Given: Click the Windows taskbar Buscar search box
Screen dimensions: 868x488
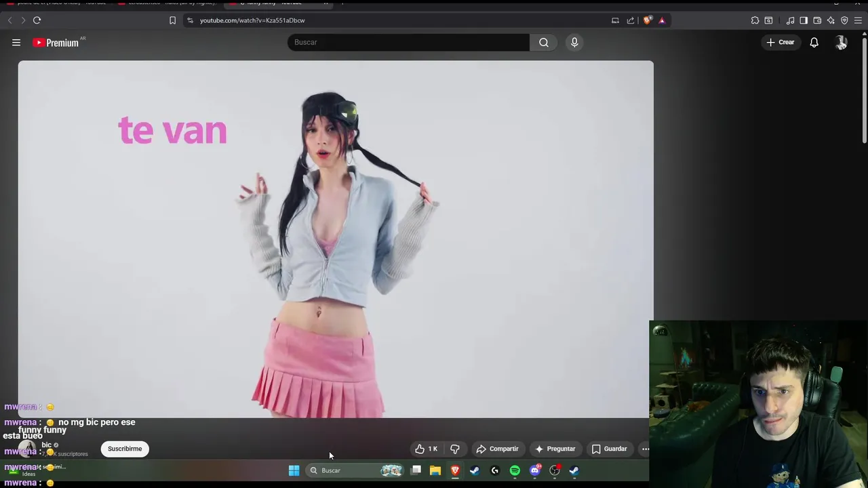Looking at the screenshot, I should click(x=354, y=470).
